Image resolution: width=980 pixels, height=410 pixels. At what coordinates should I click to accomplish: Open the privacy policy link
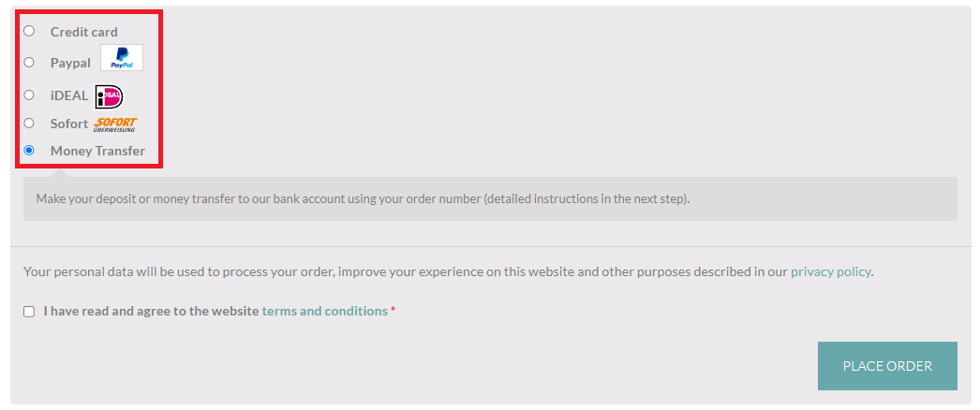830,272
